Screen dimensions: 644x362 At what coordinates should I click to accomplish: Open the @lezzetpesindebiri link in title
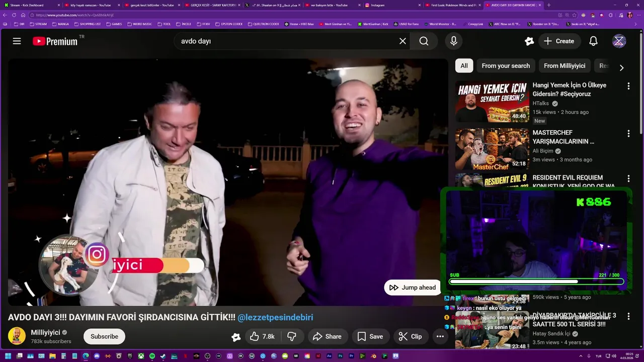[x=275, y=317]
